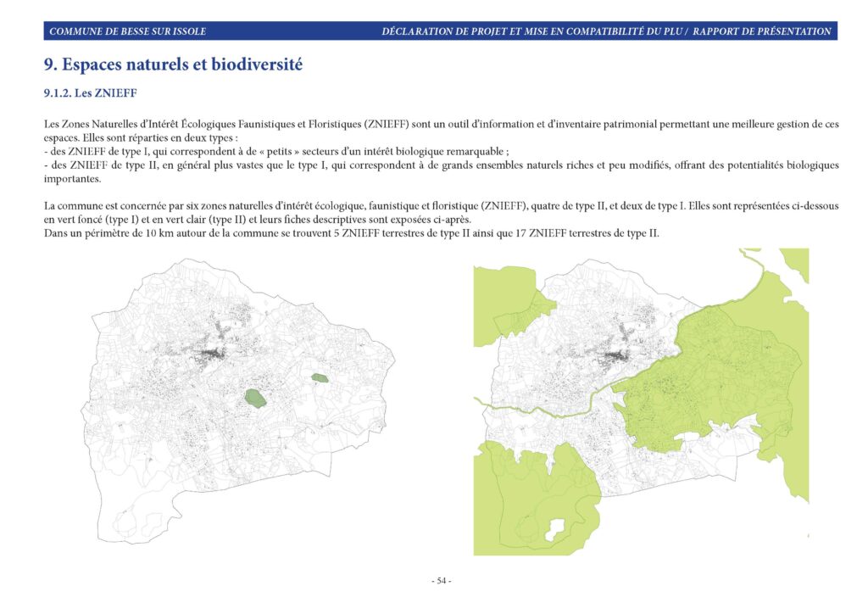Click the line starting "en vert foncé (type I)"
Viewport: 868px width, 614px height.
coord(258,220)
